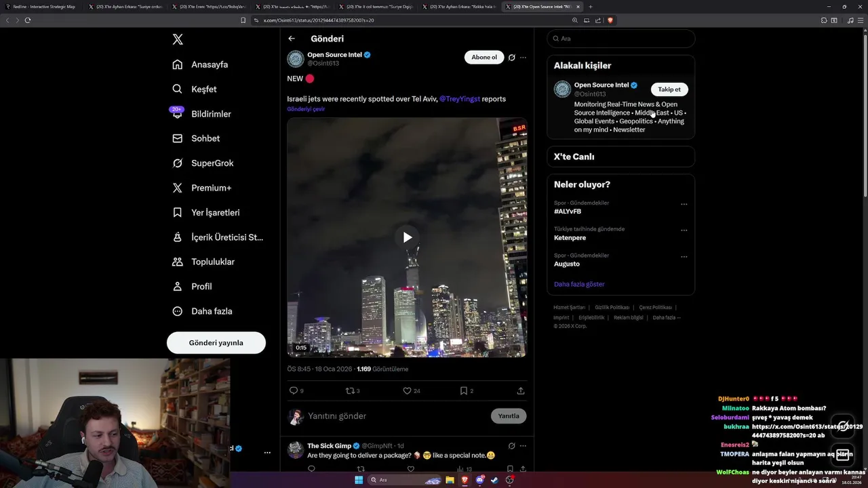Open The Sick Gimp's profile name
The height and width of the screenshot is (488, 868).
[x=329, y=446]
